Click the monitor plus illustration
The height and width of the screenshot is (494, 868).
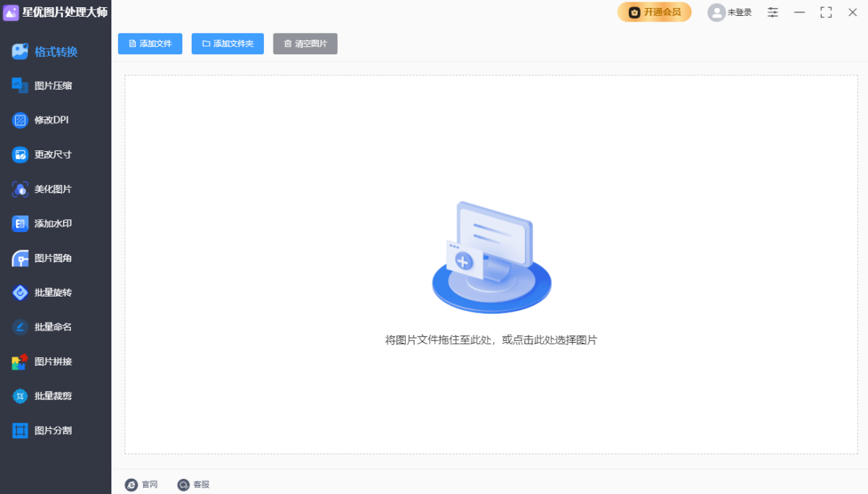pos(492,257)
